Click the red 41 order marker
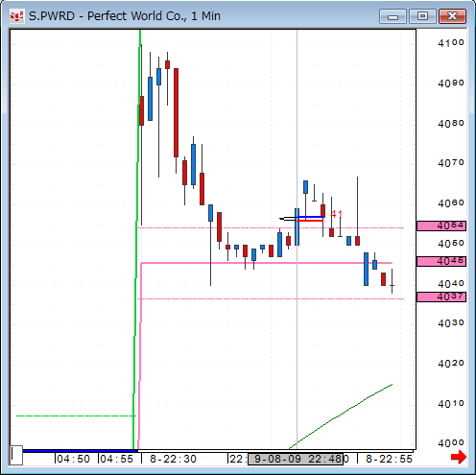 [x=336, y=214]
